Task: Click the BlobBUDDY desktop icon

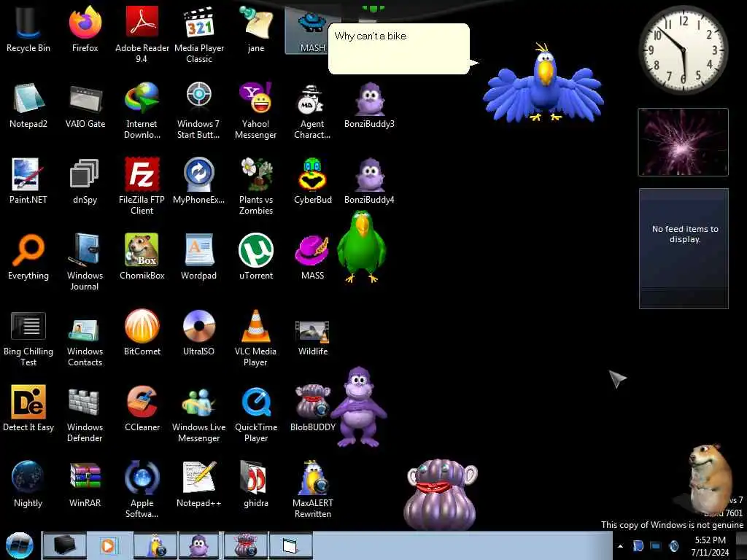Action: pyautogui.click(x=312, y=408)
